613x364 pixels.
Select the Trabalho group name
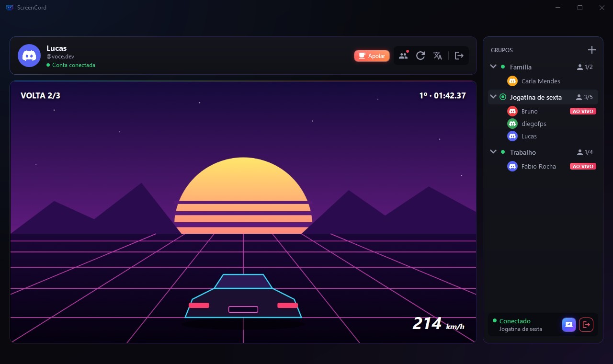pyautogui.click(x=523, y=152)
